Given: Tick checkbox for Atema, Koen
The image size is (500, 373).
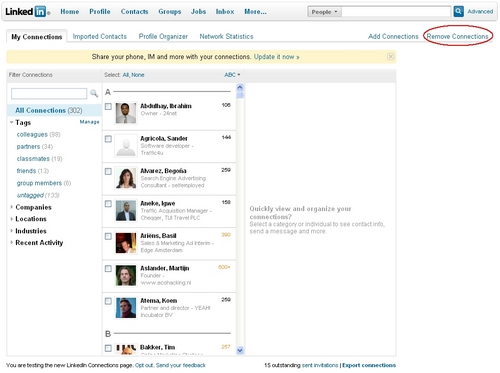Looking at the screenshot, I should click(x=108, y=301).
